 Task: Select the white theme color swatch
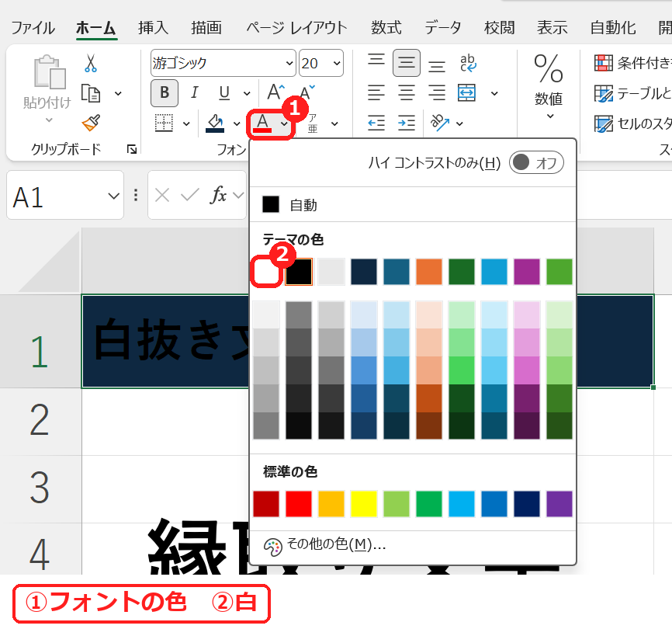point(266,272)
